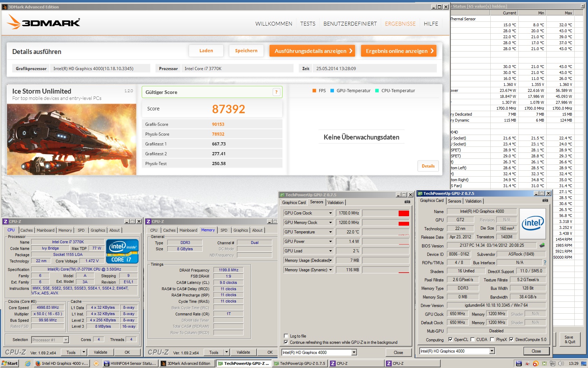
Task: Switch to HWiNFO64 Sensor Status on the taskbar
Action: pyautogui.click(x=130, y=363)
